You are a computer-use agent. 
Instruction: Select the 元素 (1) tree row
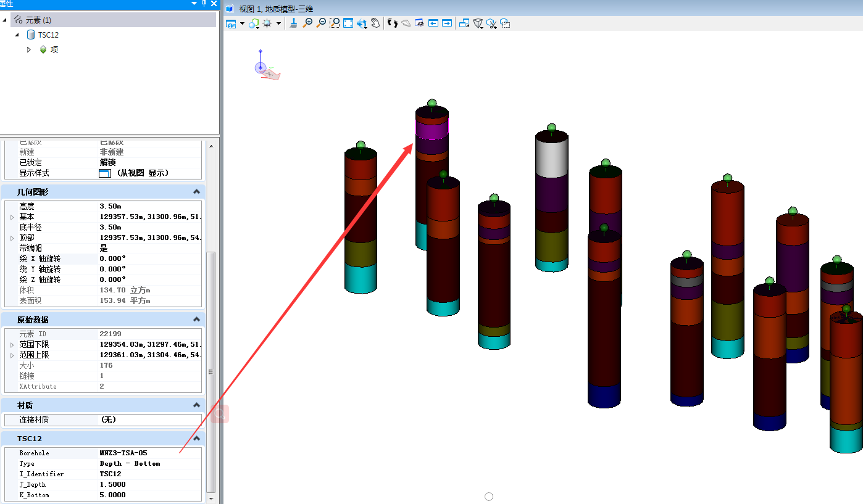coord(113,20)
